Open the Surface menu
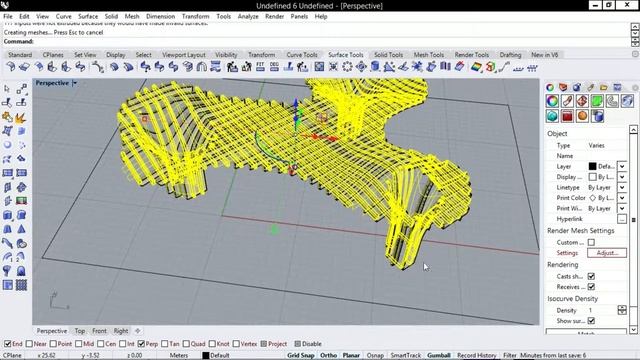Image resolution: width=640 pixels, height=360 pixels. coord(88,16)
